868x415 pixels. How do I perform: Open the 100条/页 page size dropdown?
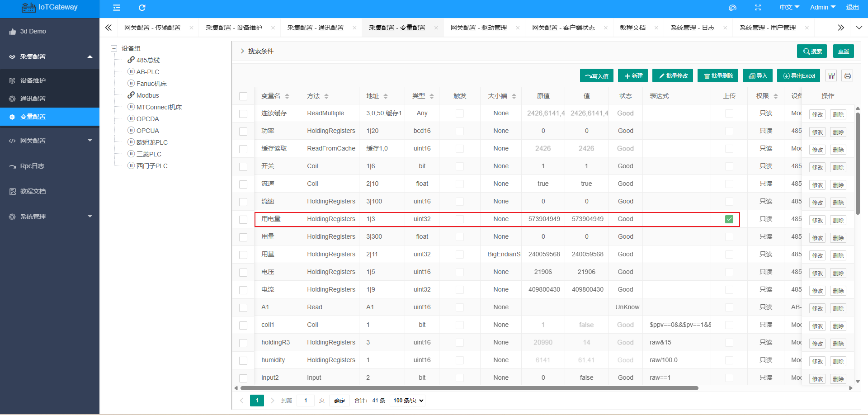point(406,400)
